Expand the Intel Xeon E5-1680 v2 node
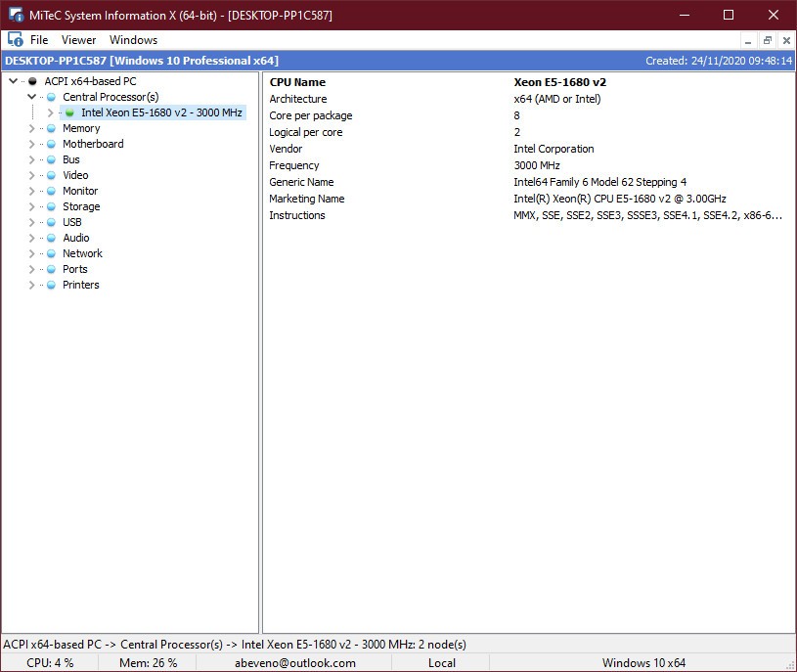 pyautogui.click(x=50, y=112)
